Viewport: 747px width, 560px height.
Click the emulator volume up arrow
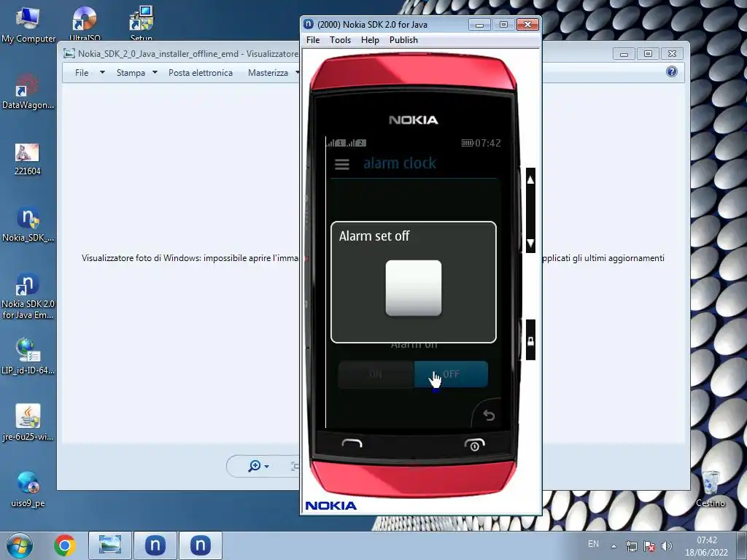530,181
